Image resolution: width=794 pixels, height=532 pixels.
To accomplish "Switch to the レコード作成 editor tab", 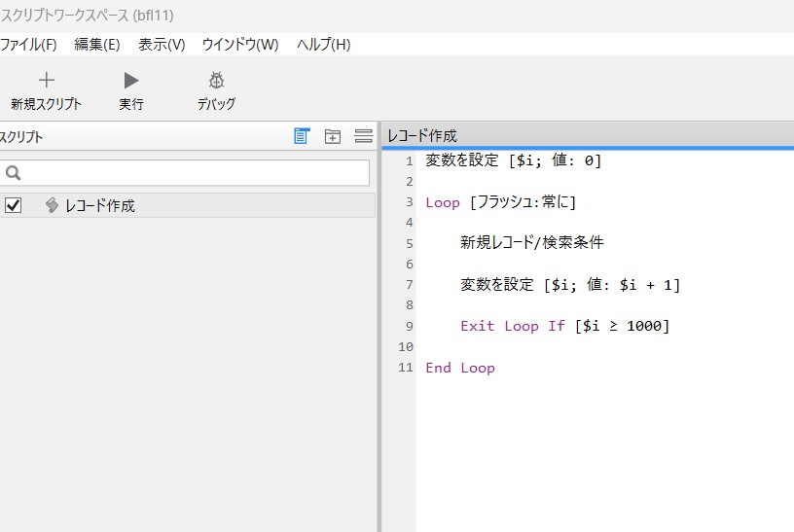I will (x=422, y=136).
